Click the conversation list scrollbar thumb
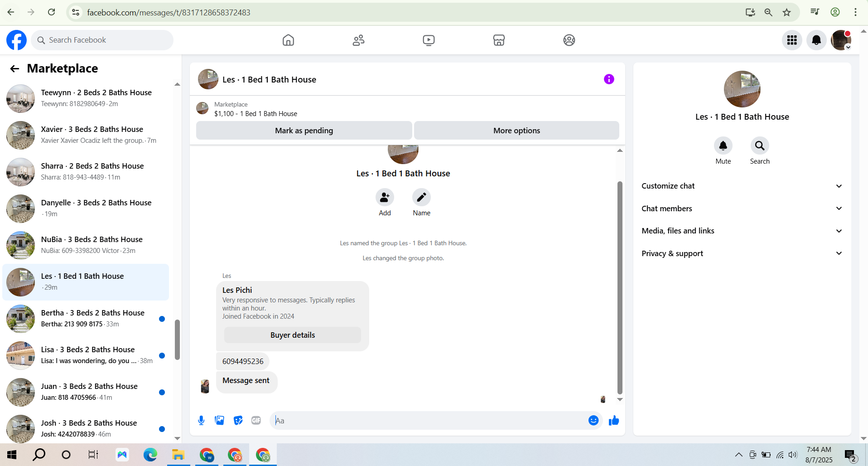 pyautogui.click(x=177, y=340)
